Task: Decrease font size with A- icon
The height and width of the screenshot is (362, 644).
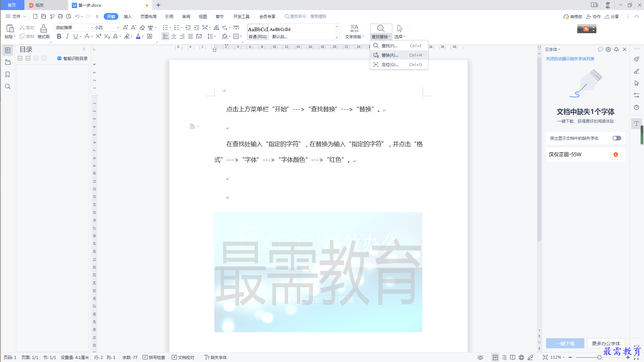Action: [133, 27]
